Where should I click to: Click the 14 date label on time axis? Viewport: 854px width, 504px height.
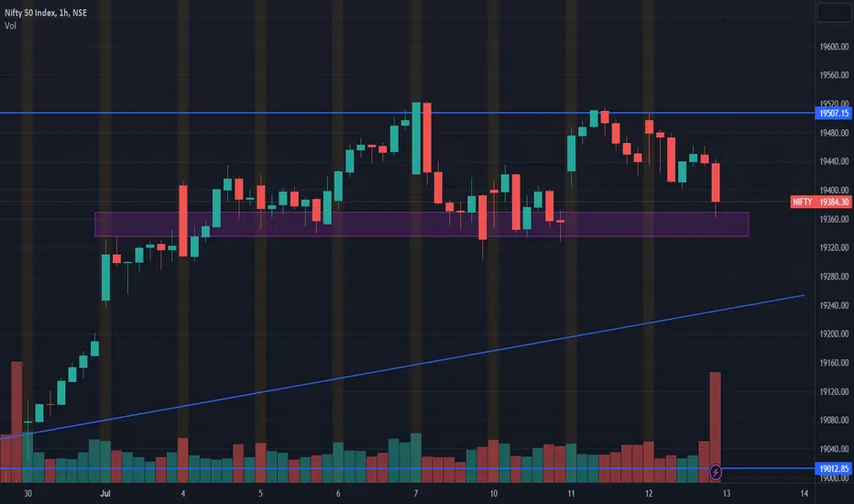point(805,494)
